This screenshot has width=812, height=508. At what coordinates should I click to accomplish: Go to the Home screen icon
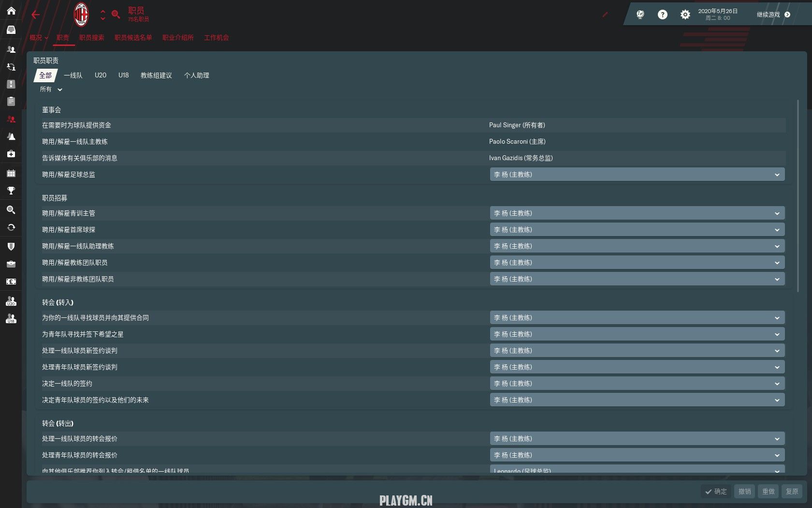pyautogui.click(x=11, y=11)
